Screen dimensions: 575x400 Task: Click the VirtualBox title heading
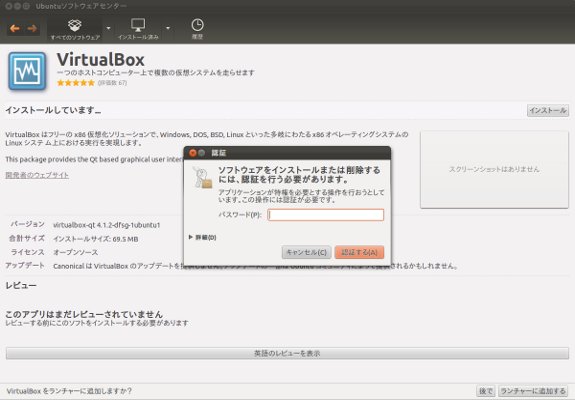click(100, 59)
